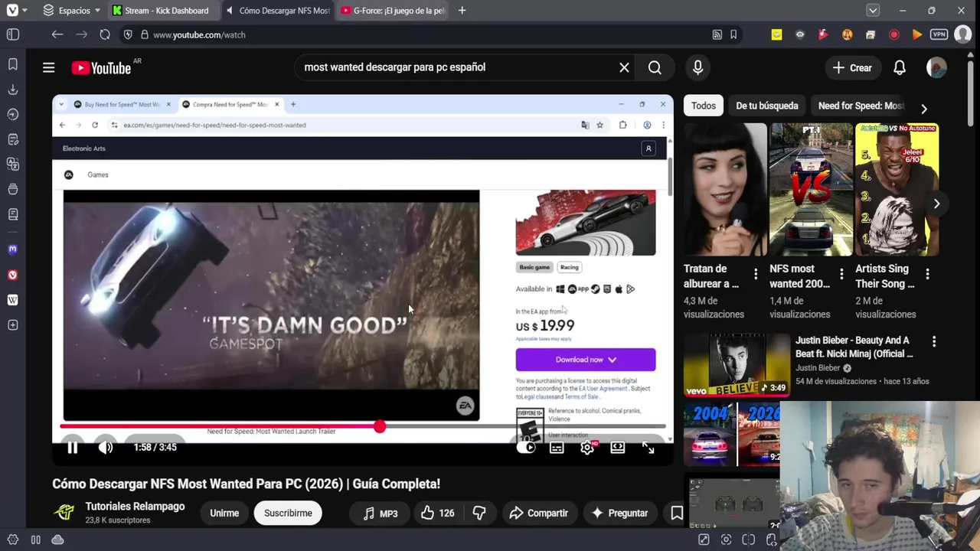Run the YouTube search magnifier button
The image size is (980, 551).
(655, 67)
